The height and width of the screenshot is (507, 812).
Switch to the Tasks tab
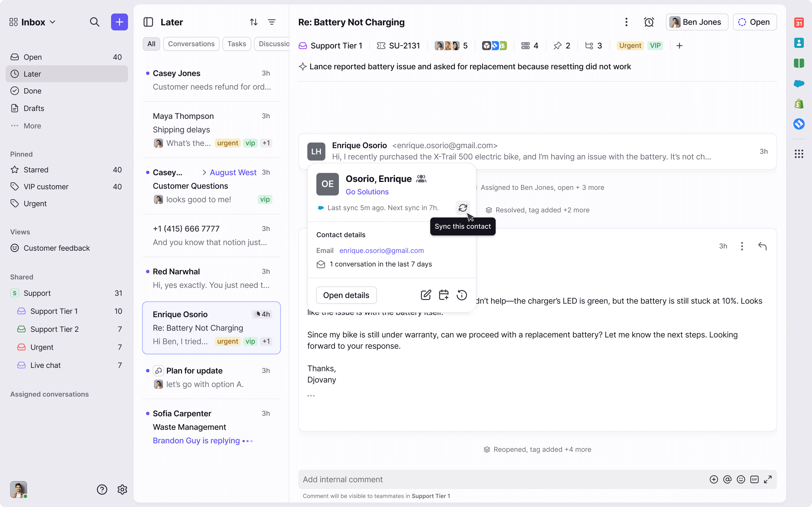(x=237, y=44)
